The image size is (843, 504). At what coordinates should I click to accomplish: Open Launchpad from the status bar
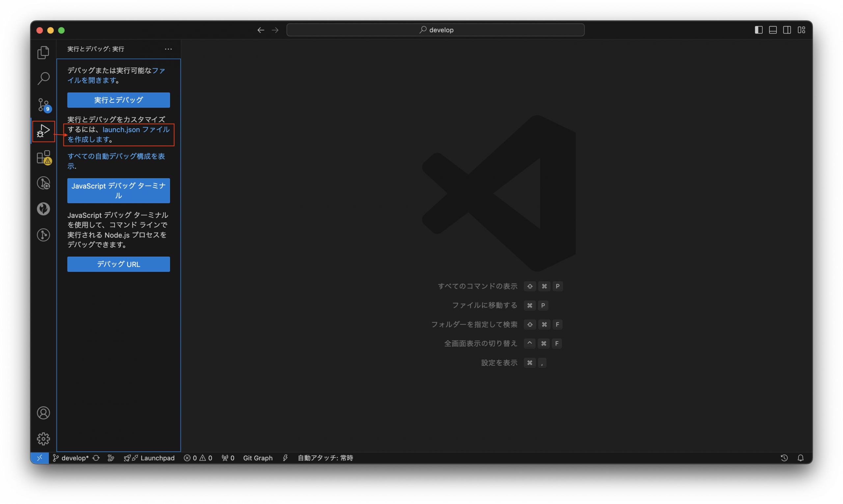149,458
